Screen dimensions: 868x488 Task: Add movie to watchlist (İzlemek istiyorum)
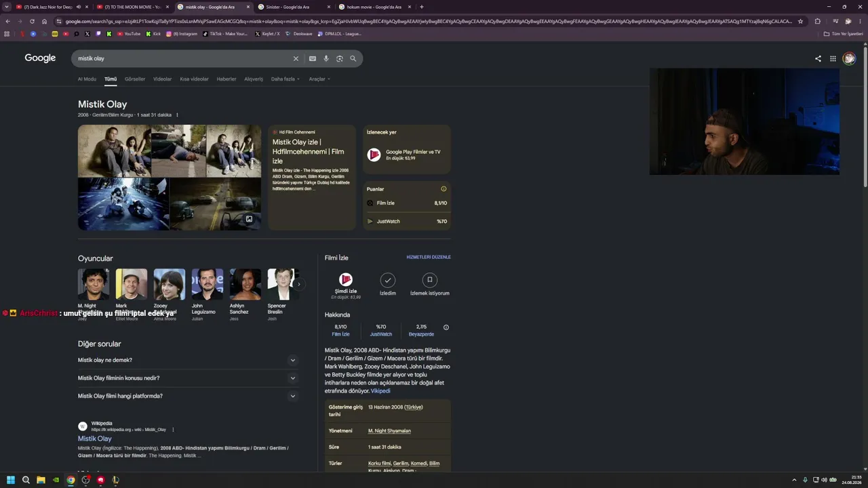429,280
